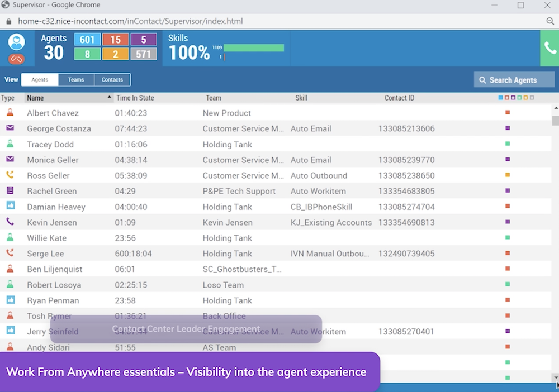This screenshot has width=559, height=392.
Task: Click Ross Geller's outbound call icon
Action: [10, 175]
